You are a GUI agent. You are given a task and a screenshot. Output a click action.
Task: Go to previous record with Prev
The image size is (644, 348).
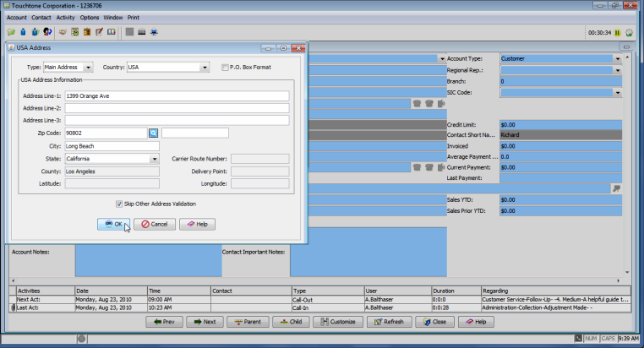(164, 322)
